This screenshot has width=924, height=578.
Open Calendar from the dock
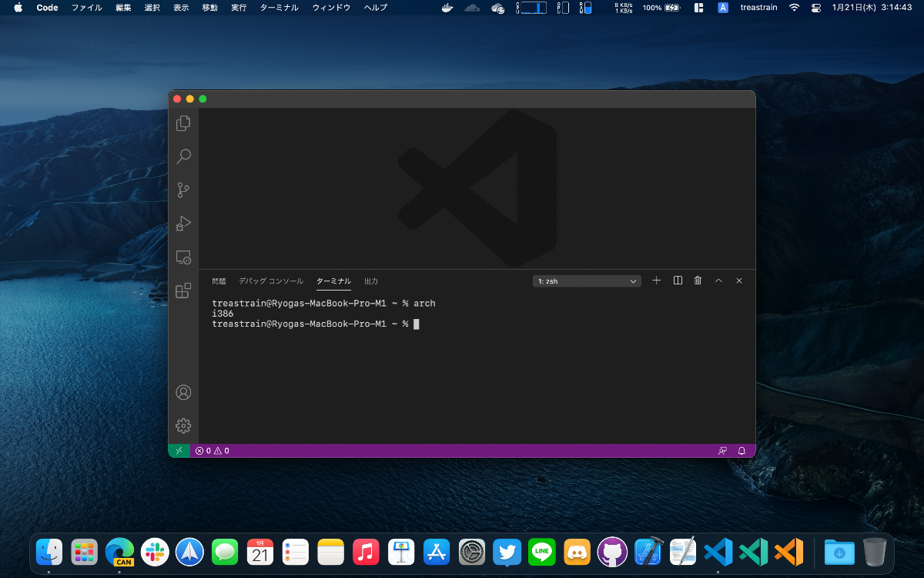click(260, 551)
